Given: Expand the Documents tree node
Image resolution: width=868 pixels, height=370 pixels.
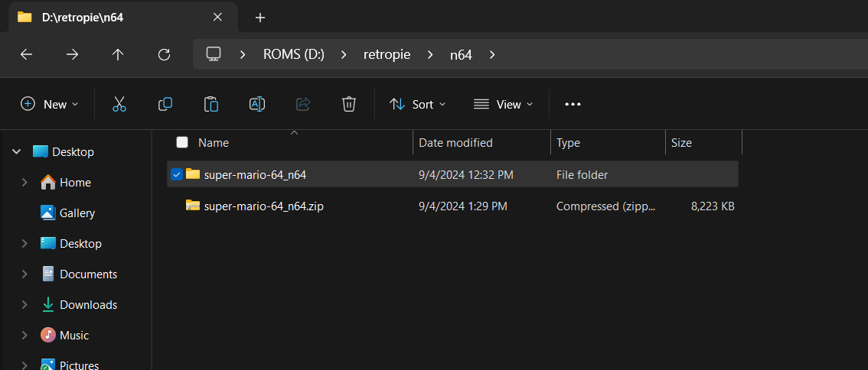Looking at the screenshot, I should 24,274.
